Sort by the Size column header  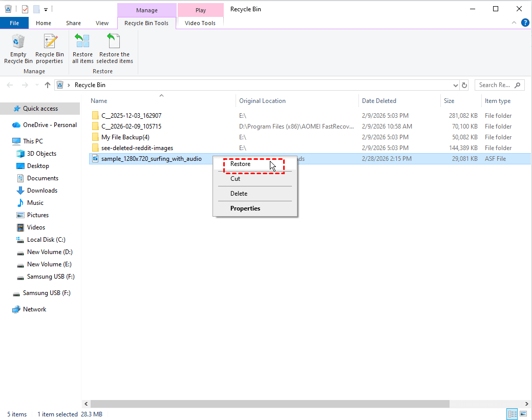pos(460,101)
